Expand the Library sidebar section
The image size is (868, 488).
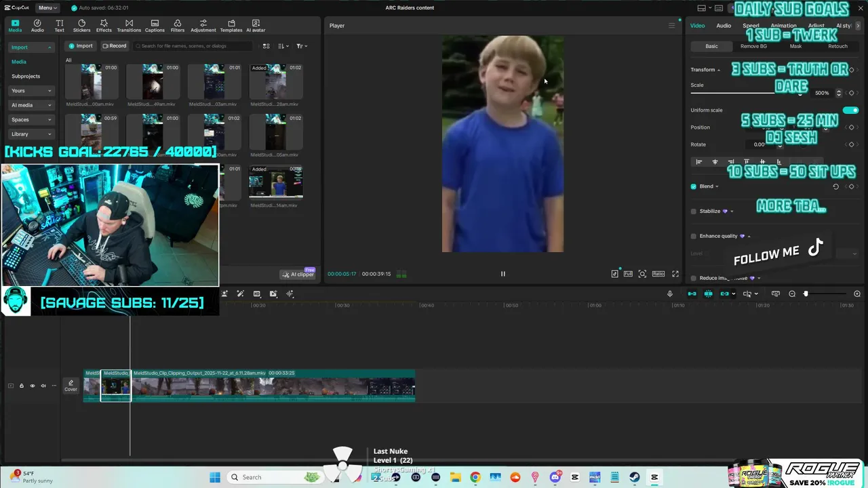(31, 134)
